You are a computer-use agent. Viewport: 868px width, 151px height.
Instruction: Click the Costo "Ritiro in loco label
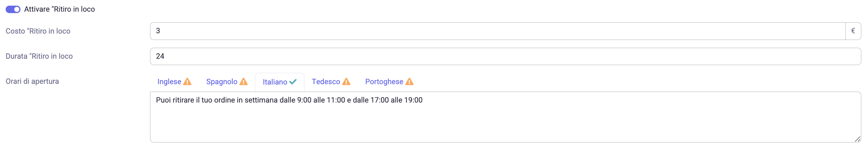[38, 31]
